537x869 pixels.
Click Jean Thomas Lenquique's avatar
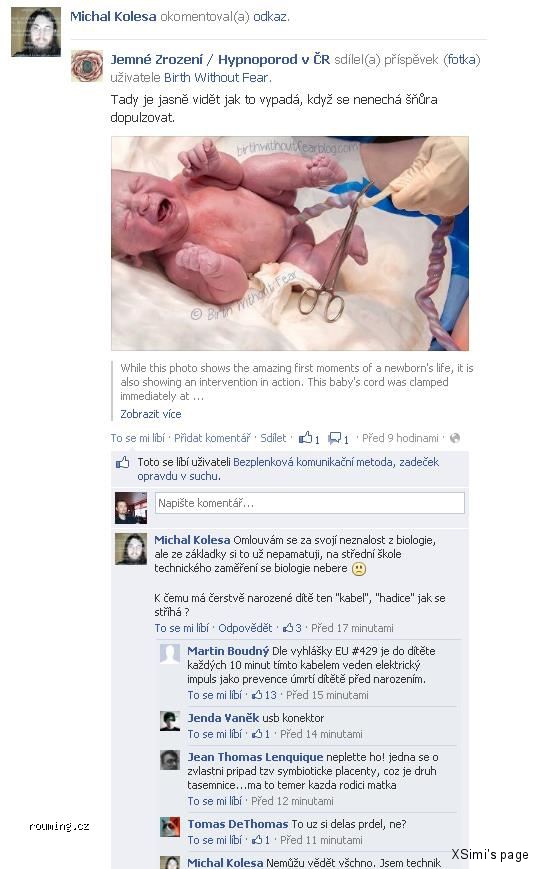click(170, 760)
